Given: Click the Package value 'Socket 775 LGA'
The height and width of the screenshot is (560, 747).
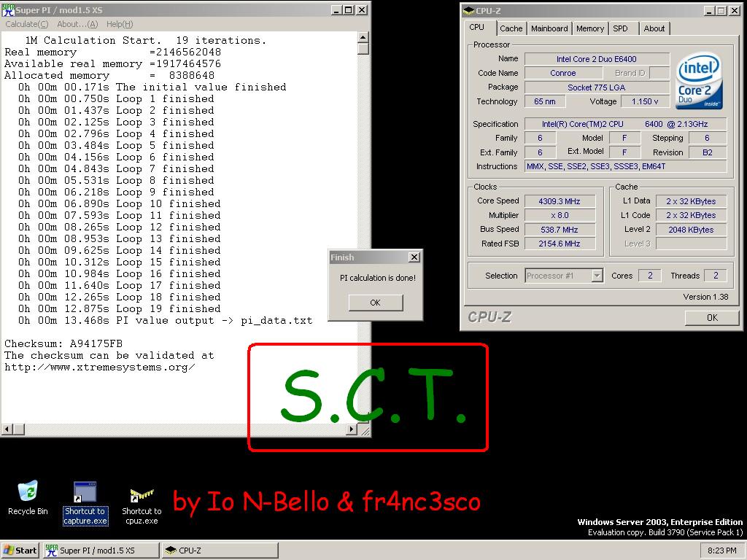Looking at the screenshot, I should [597, 87].
